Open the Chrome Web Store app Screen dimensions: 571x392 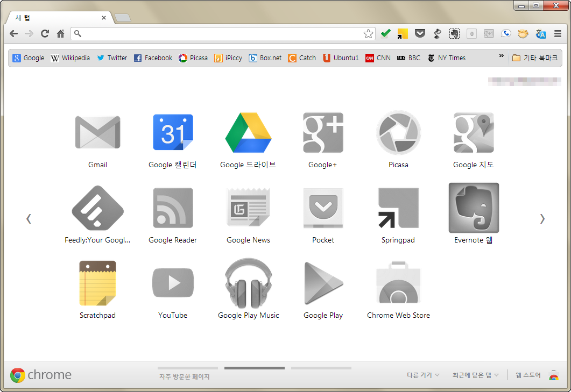tap(398, 282)
